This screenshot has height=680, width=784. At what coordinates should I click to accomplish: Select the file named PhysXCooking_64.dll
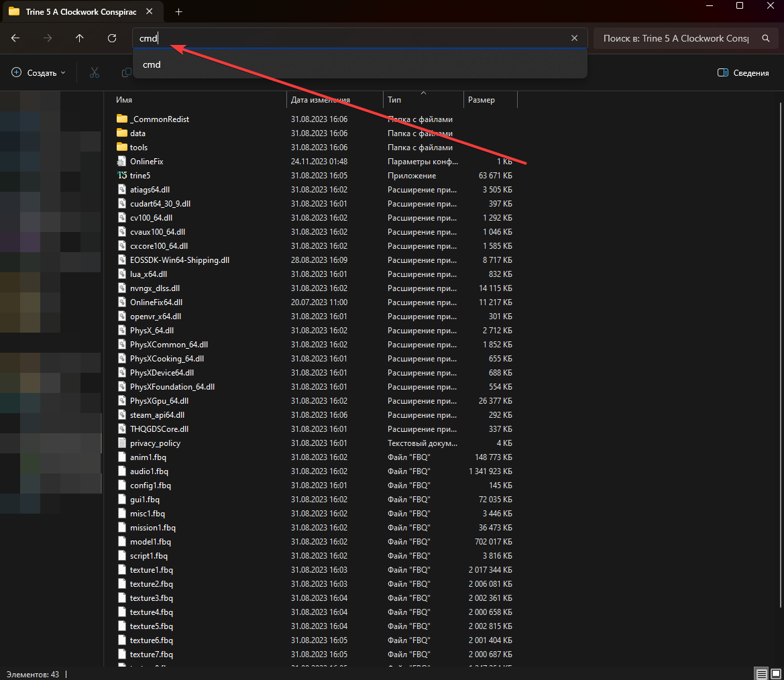[167, 359]
